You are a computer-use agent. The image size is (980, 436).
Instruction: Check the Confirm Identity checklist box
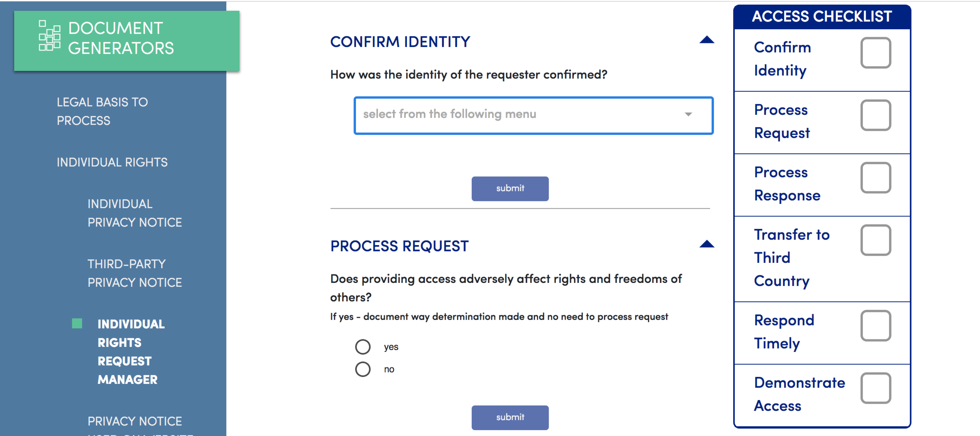click(875, 53)
